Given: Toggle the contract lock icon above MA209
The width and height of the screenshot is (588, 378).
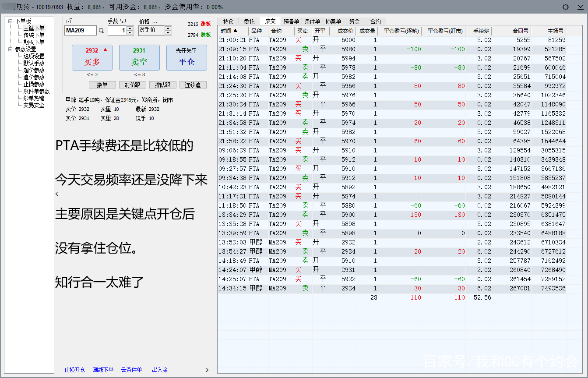Looking at the screenshot, I should pos(69,21).
